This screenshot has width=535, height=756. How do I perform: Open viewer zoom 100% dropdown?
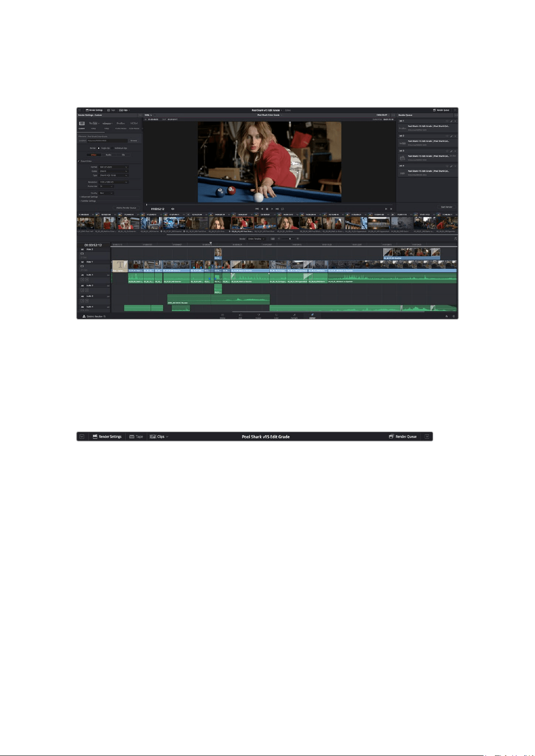click(x=148, y=115)
